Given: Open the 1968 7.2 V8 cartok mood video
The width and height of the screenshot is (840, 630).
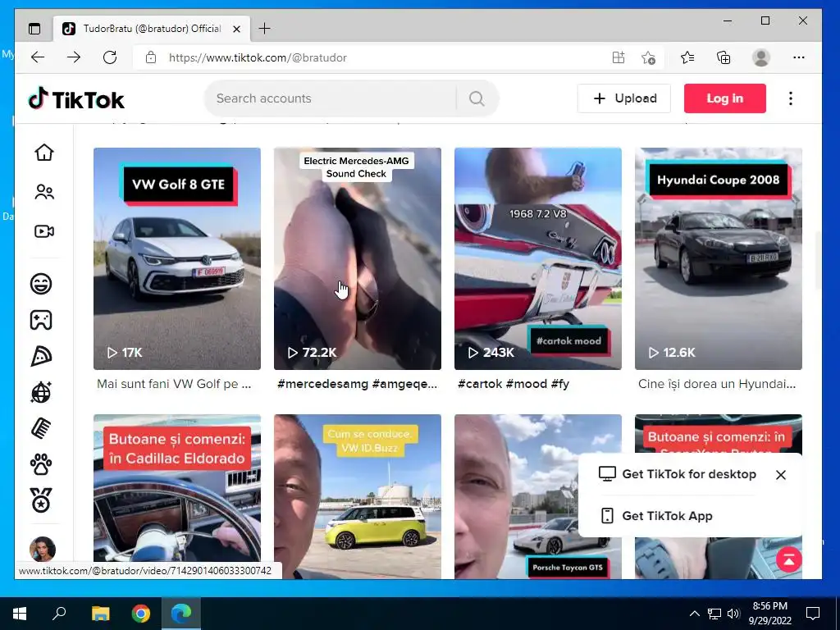Looking at the screenshot, I should pyautogui.click(x=538, y=258).
